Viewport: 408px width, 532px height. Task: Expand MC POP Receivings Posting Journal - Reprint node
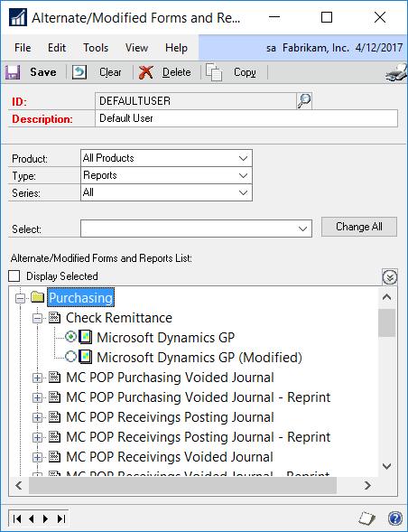tap(37, 438)
